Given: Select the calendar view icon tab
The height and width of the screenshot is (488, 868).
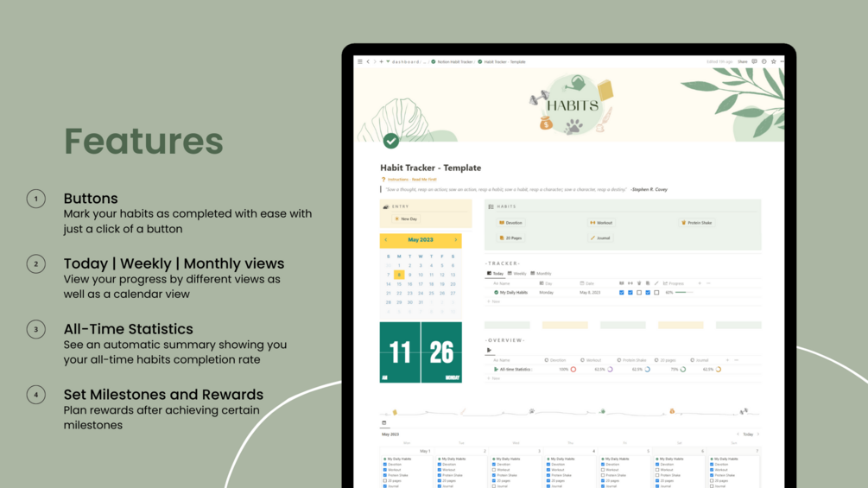Looking at the screenshot, I should (383, 422).
